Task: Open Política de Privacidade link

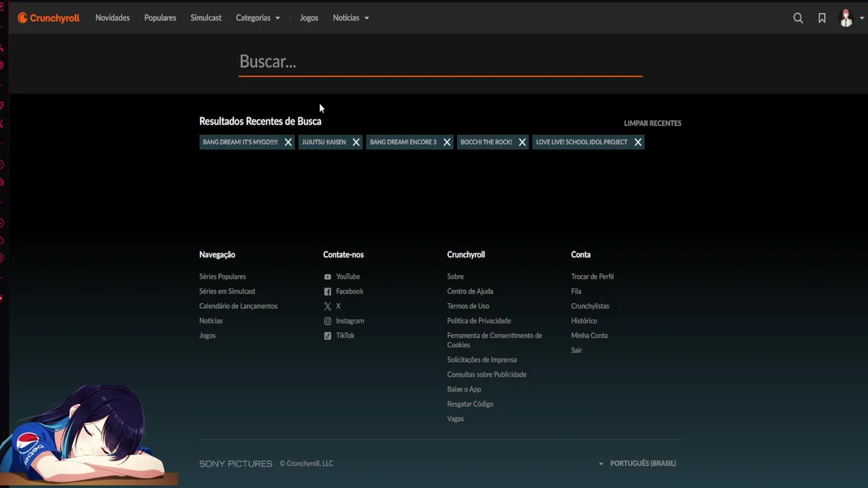Action: 479,321
